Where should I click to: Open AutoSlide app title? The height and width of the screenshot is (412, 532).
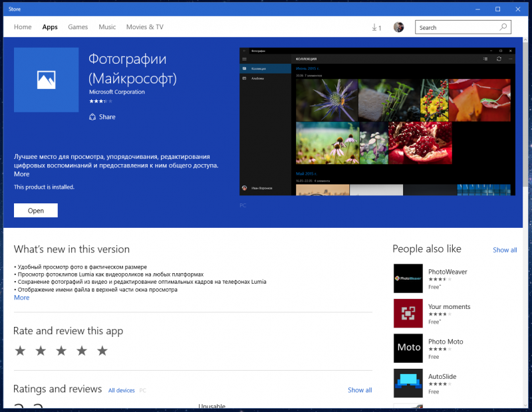click(442, 376)
